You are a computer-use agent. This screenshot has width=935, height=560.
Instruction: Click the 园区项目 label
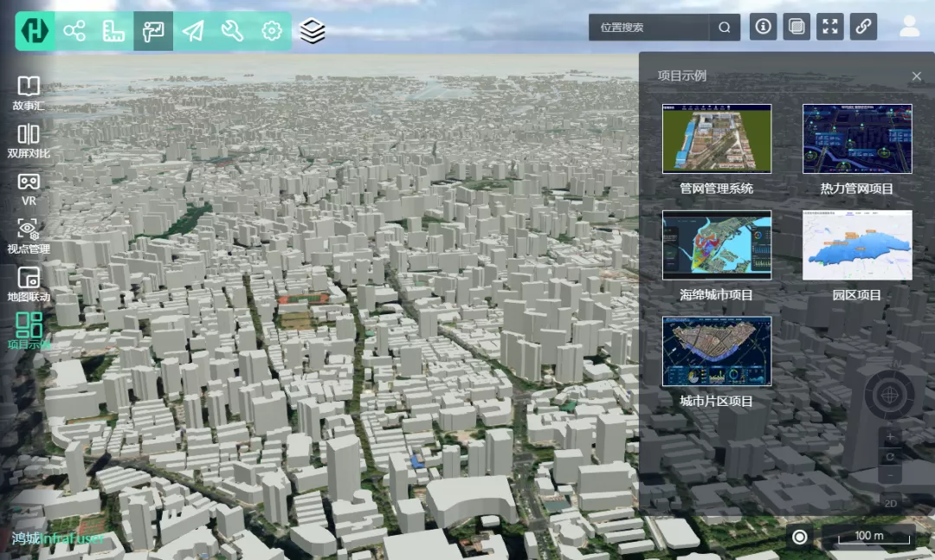(x=857, y=295)
